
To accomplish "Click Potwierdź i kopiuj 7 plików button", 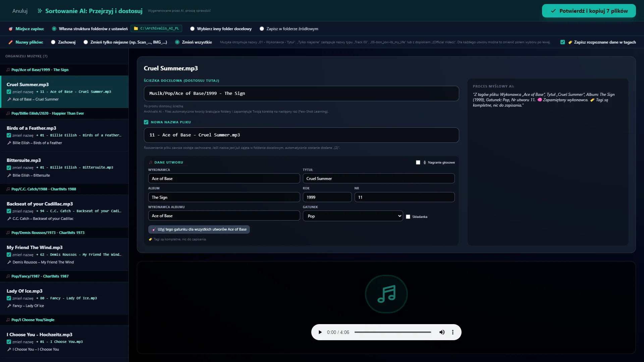I will (x=589, y=11).
